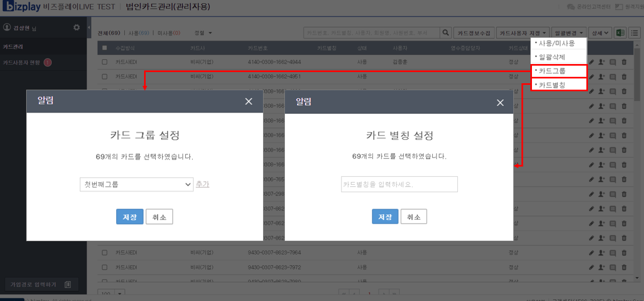
Task: Close the 카드 별칭 설정 dialog with X
Action: click(500, 102)
